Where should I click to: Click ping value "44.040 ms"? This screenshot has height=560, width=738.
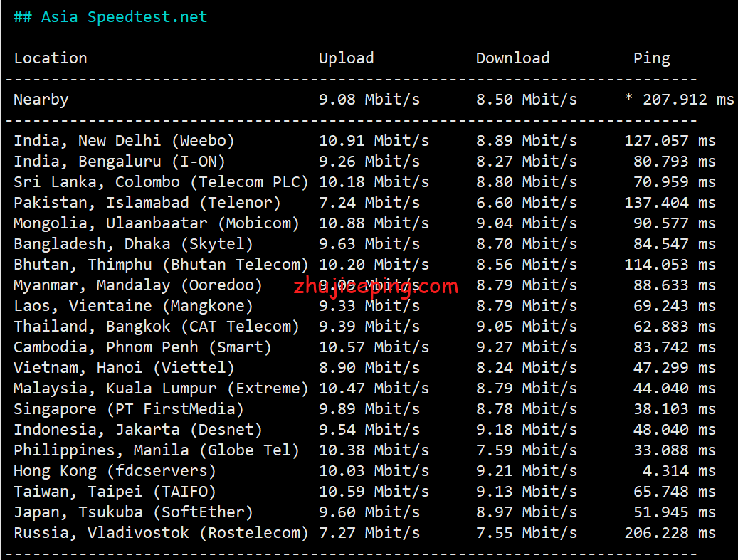[675, 389]
